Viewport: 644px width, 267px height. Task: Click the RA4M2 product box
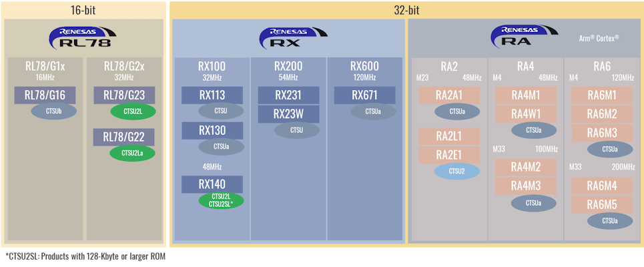[x=526, y=167]
